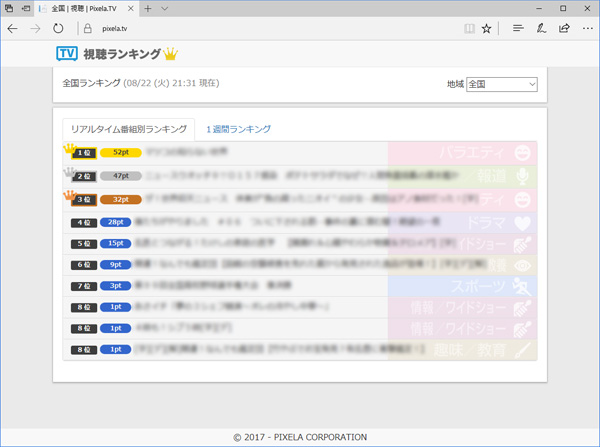Add page to favorites with star icon

[x=486, y=29]
